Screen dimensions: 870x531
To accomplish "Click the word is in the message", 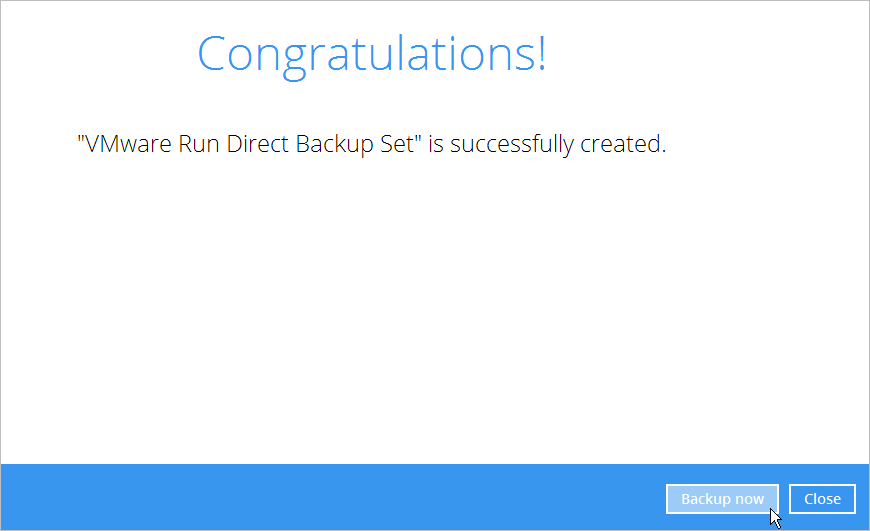I will coord(436,144).
